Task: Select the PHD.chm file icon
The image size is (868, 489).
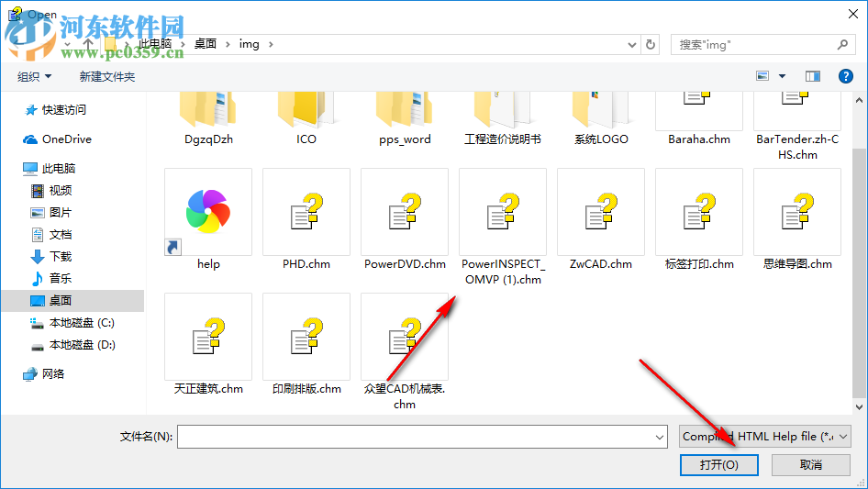Action: pyautogui.click(x=306, y=212)
